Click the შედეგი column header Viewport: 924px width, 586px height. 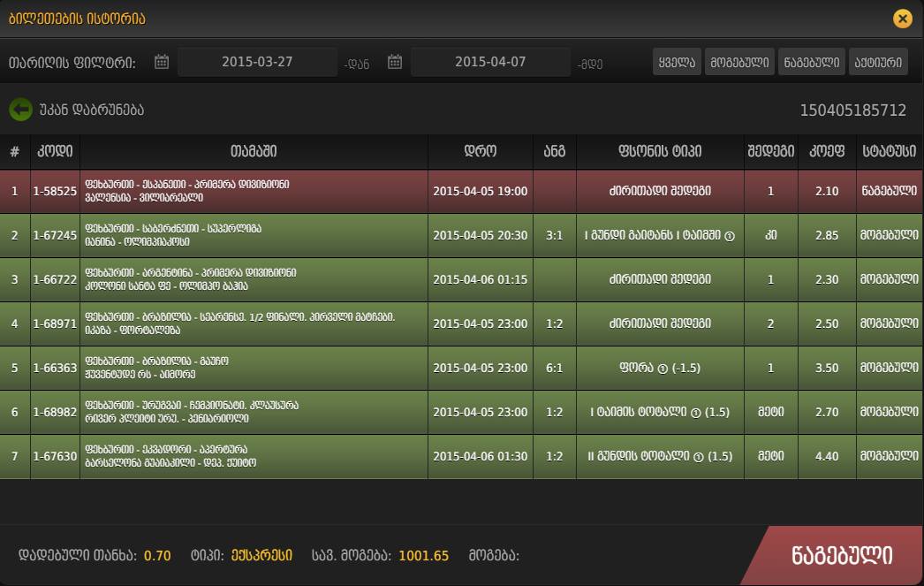(771, 151)
